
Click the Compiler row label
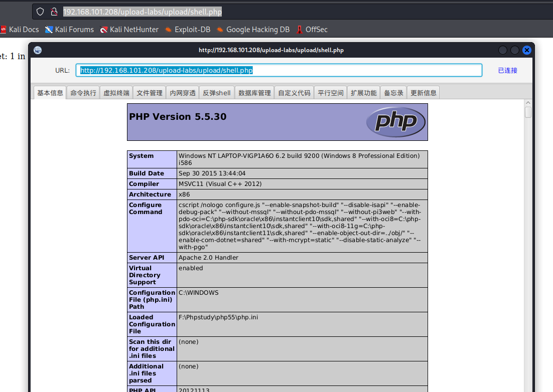(144, 184)
